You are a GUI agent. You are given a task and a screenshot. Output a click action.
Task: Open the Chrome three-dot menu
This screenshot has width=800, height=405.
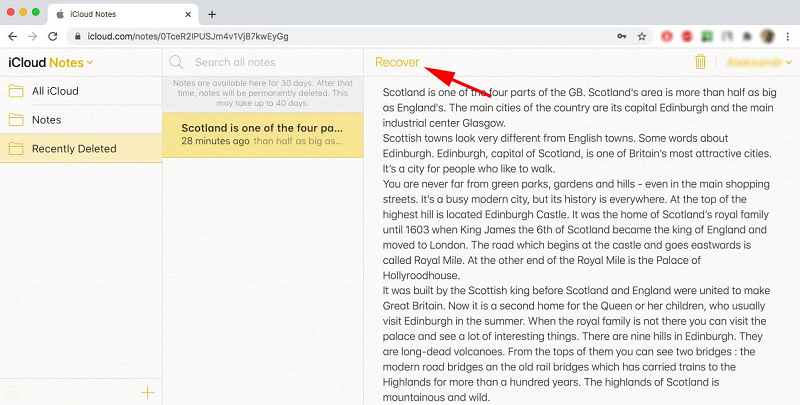pos(789,36)
